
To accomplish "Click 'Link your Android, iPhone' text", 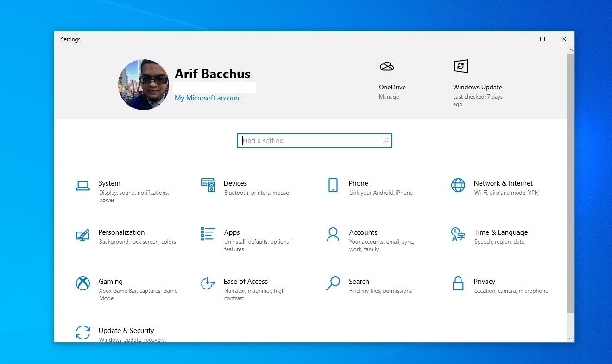I will click(x=381, y=193).
